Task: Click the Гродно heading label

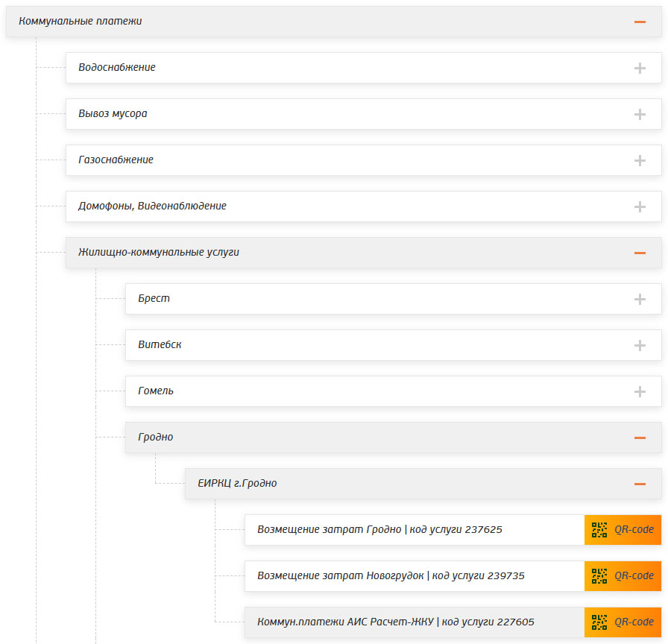Action: 156,438
